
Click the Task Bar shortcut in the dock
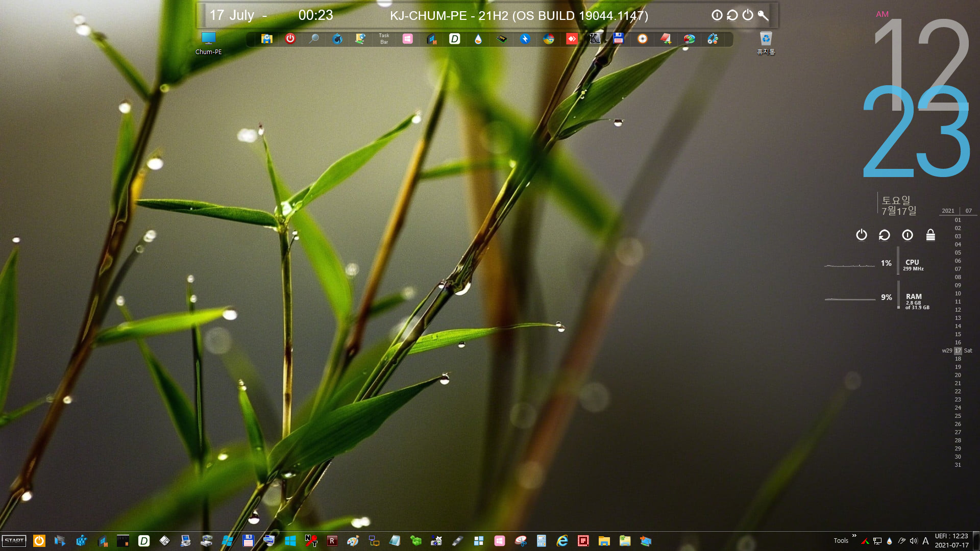pyautogui.click(x=384, y=39)
